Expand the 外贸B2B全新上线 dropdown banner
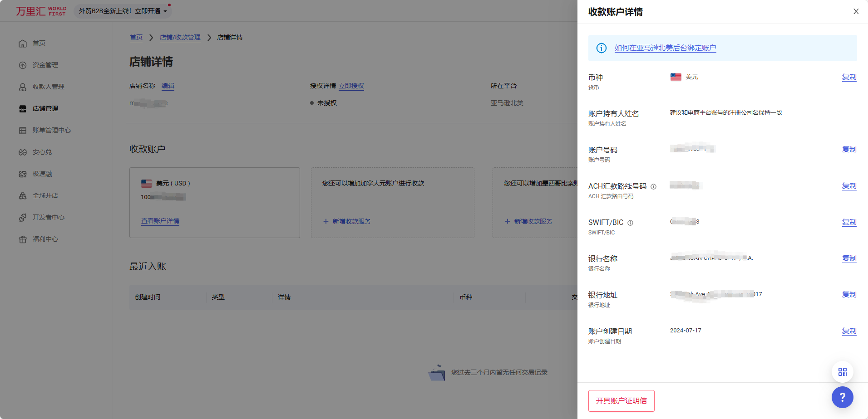Viewport: 868px width, 419px height. pyautogui.click(x=123, y=11)
